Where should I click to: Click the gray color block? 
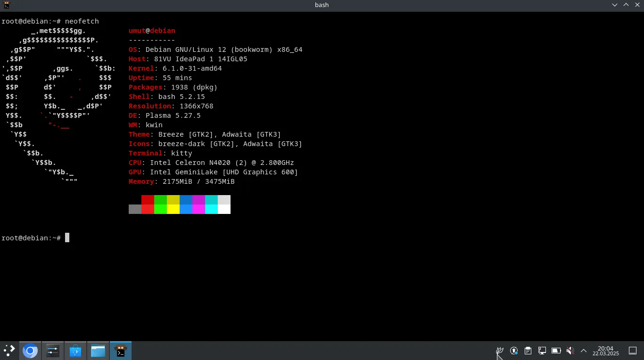click(135, 209)
